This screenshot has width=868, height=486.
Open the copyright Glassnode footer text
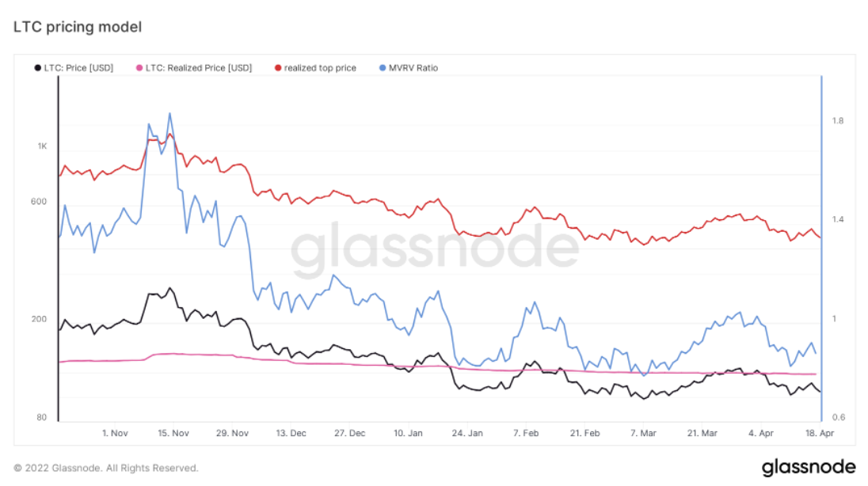106,468
